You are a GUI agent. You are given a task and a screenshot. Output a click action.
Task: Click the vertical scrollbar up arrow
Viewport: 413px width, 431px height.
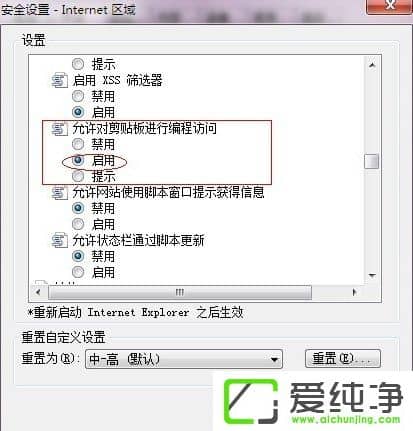[x=372, y=65]
